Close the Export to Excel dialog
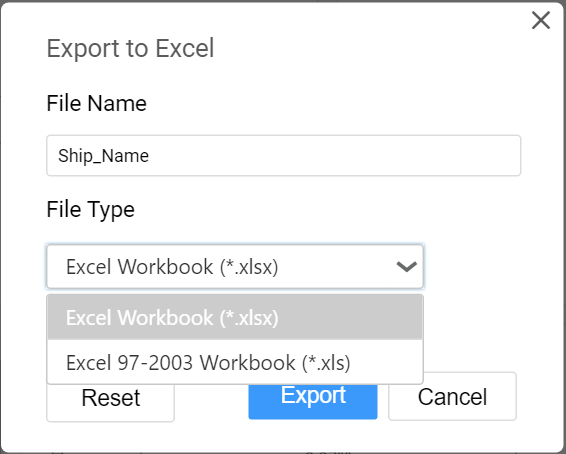The image size is (566, 454). point(541,20)
